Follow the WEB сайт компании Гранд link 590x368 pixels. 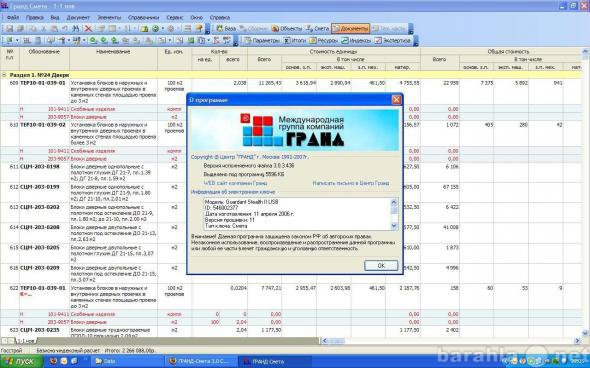[x=235, y=183]
